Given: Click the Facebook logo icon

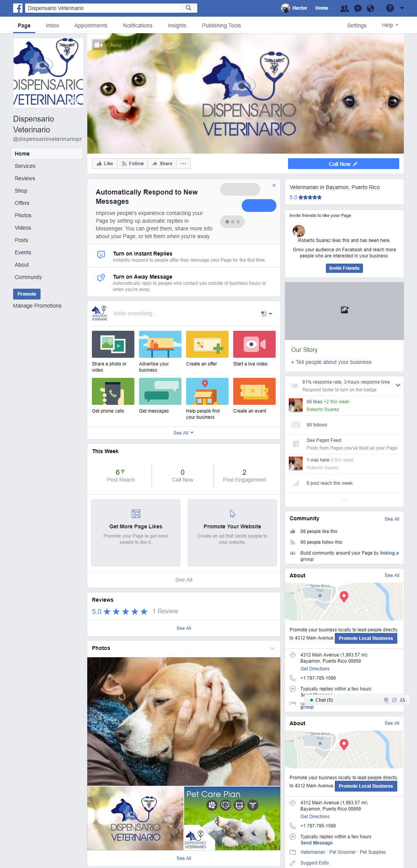Looking at the screenshot, I should [18, 8].
